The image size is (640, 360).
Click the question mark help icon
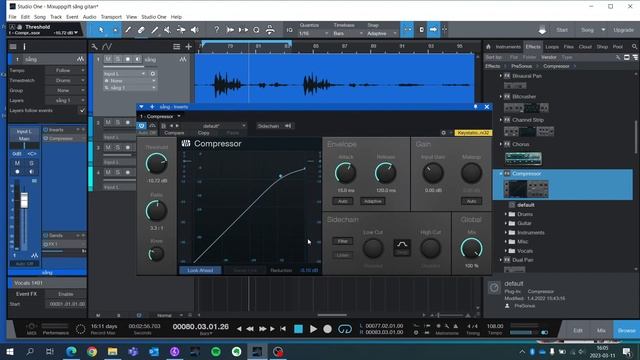216,30
